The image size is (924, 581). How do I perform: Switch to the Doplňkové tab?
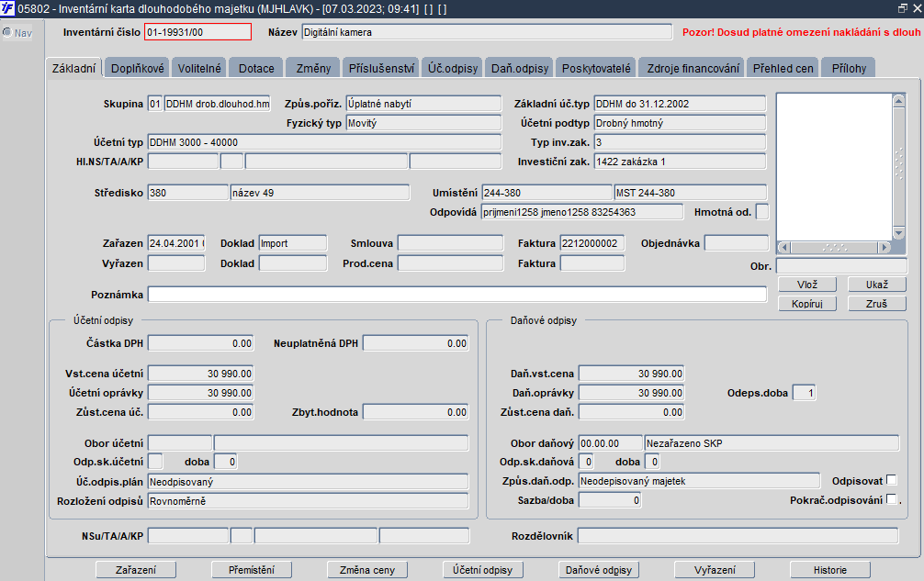click(137, 68)
